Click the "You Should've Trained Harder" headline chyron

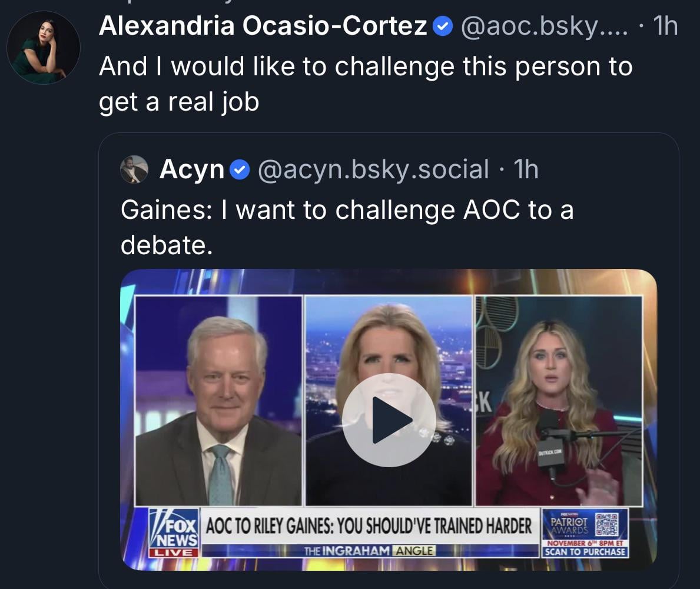click(x=369, y=525)
